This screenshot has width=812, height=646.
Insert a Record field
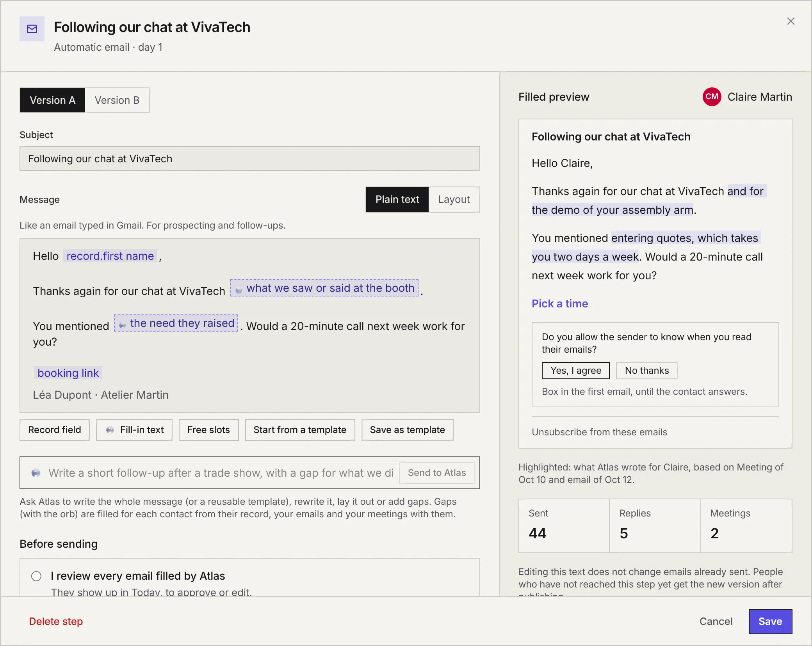pos(55,430)
